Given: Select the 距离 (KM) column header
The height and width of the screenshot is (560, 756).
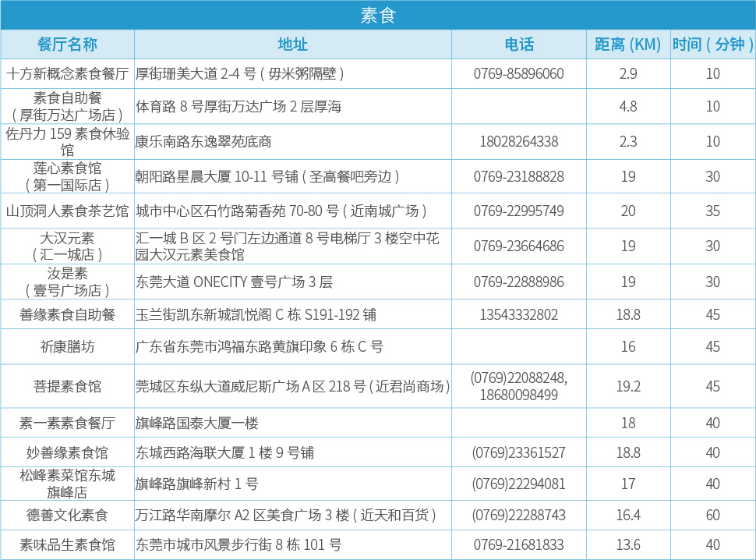Looking at the screenshot, I should point(627,44).
